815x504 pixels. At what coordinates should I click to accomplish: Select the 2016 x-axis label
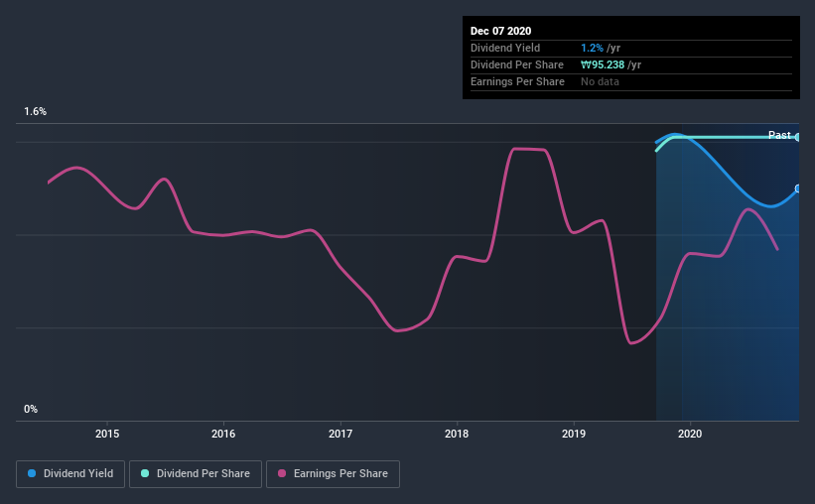pyautogui.click(x=223, y=434)
